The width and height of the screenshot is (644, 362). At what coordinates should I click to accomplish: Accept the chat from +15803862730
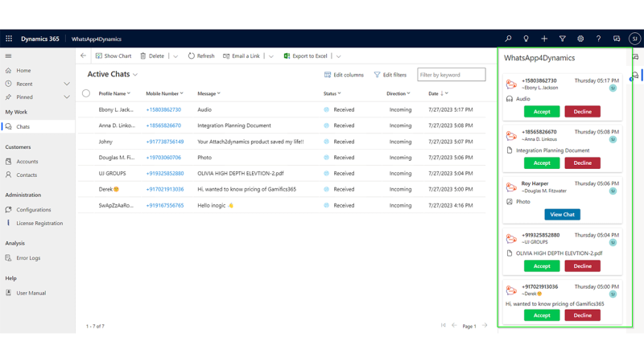542,112
